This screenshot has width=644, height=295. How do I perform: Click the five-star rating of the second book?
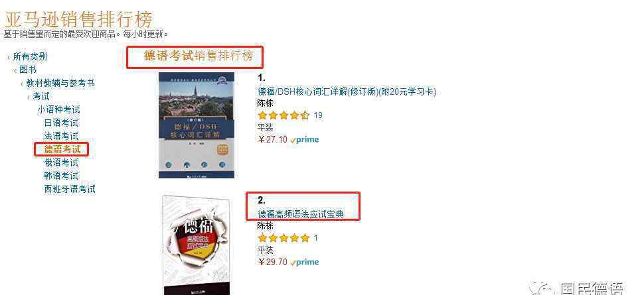click(x=283, y=238)
